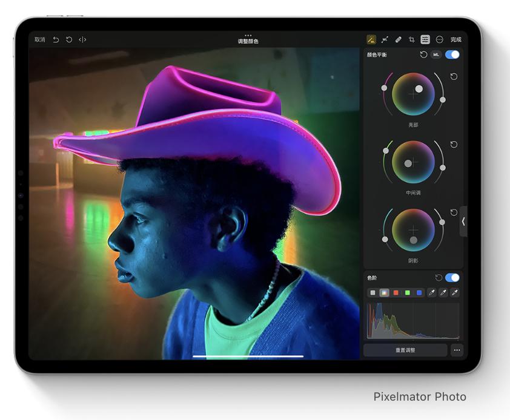Toggle the 颜色平衡 switch off

[452, 54]
